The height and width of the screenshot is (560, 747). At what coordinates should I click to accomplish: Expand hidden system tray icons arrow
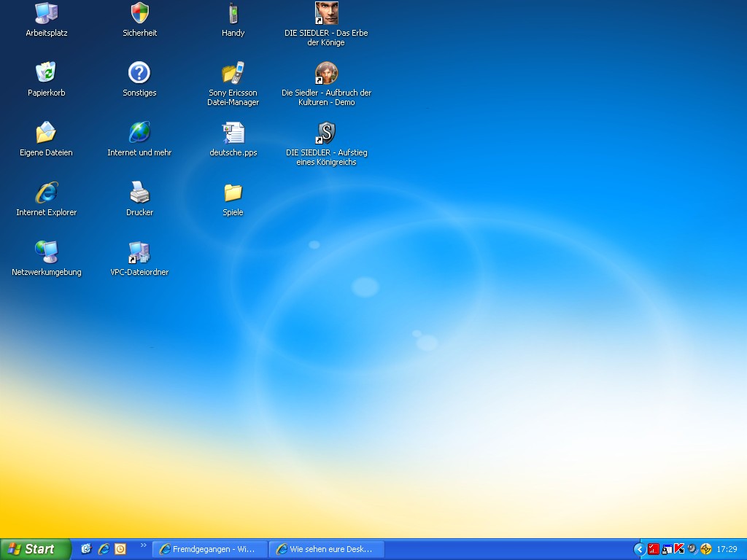(640, 549)
